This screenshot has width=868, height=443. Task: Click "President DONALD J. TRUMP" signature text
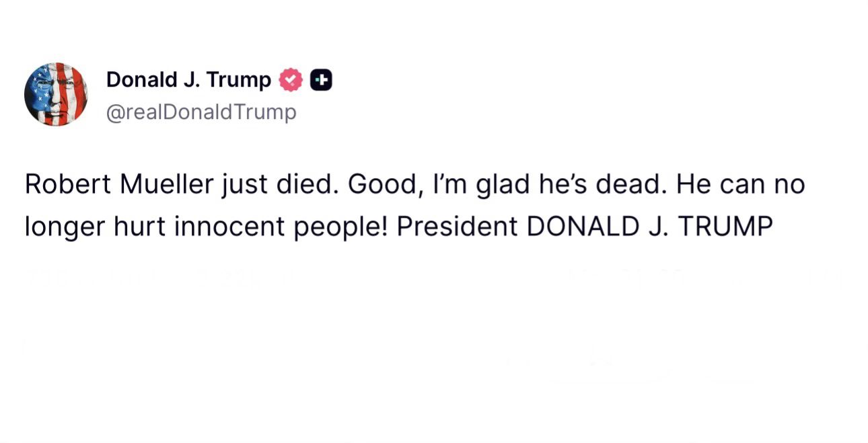(584, 227)
